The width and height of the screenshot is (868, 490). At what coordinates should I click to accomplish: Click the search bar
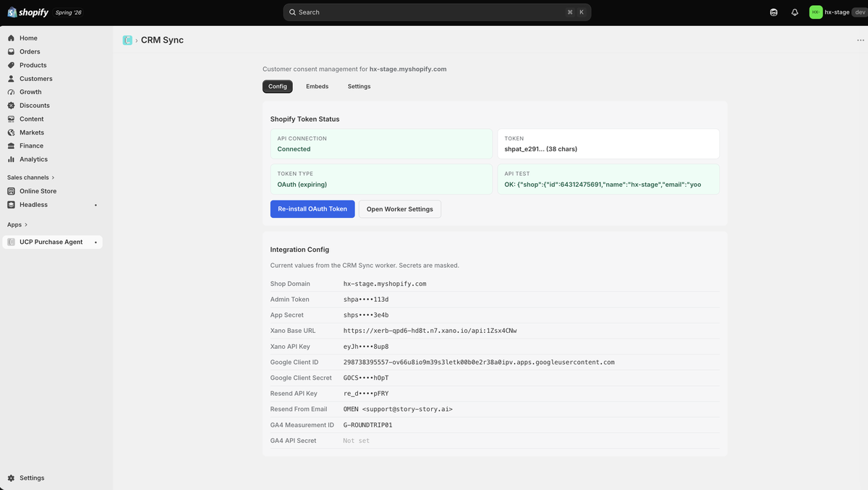coord(437,12)
